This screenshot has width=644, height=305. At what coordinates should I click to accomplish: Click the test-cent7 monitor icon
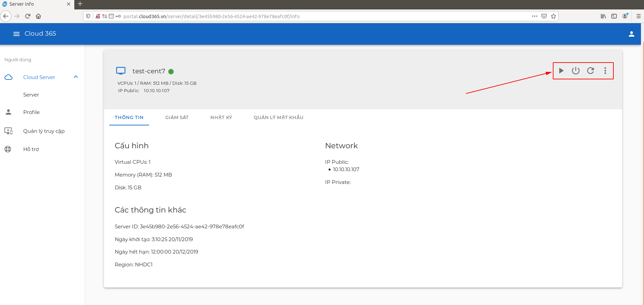[120, 71]
